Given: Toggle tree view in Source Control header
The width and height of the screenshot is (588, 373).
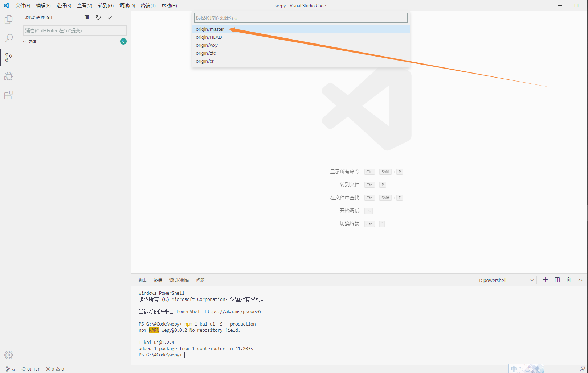Looking at the screenshot, I should pyautogui.click(x=87, y=17).
